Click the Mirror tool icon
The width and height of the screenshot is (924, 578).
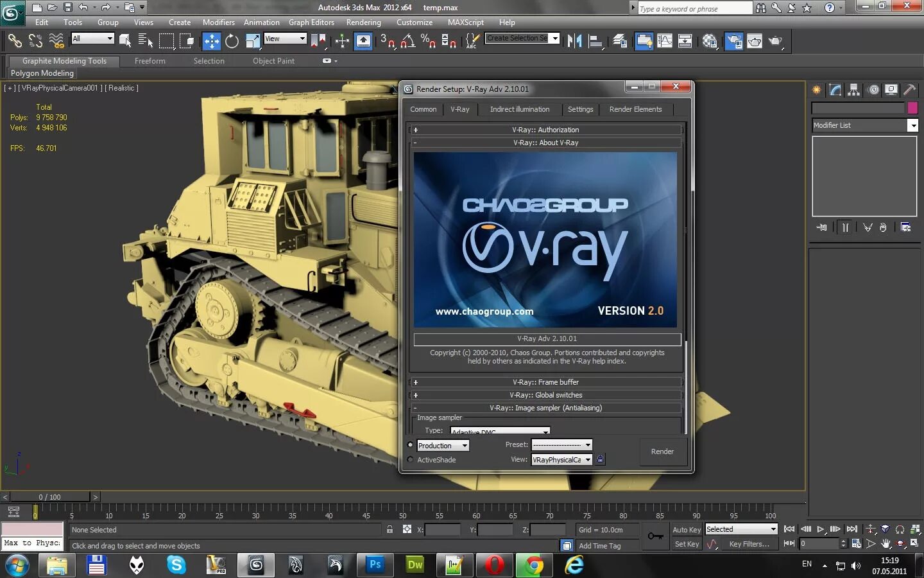(574, 41)
